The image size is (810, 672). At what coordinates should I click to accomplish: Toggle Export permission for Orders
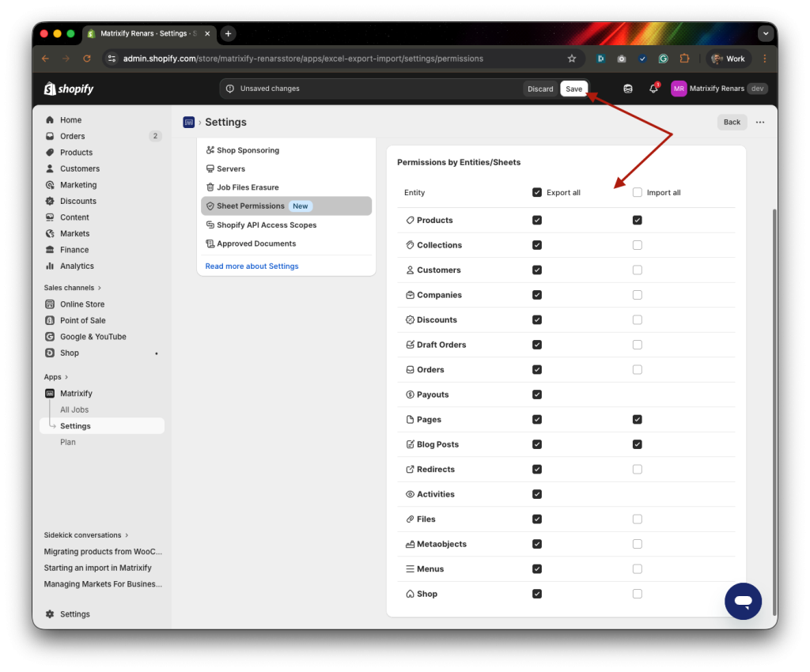point(537,369)
